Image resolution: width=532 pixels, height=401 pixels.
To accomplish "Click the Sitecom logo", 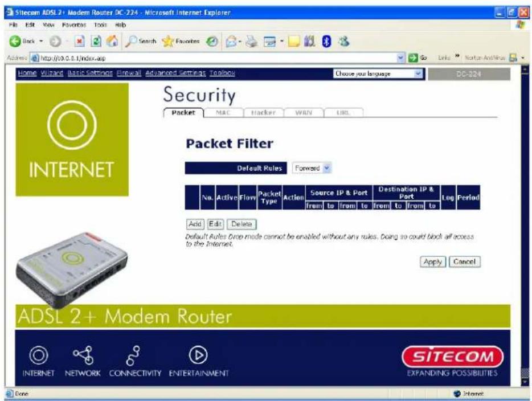I will point(453,357).
